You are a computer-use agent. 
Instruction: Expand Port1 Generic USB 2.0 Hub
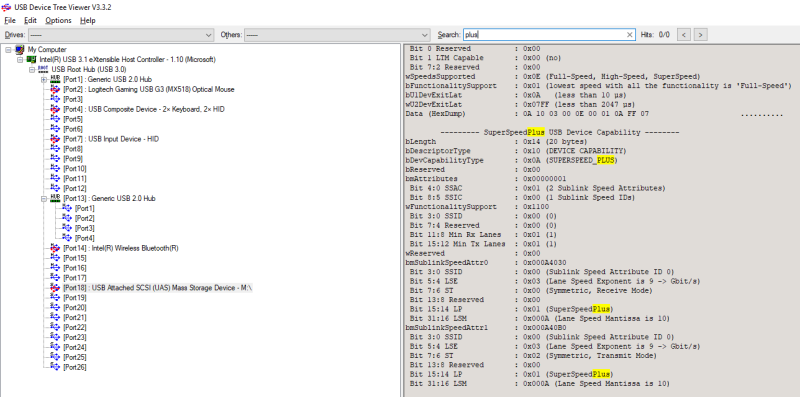point(43,79)
